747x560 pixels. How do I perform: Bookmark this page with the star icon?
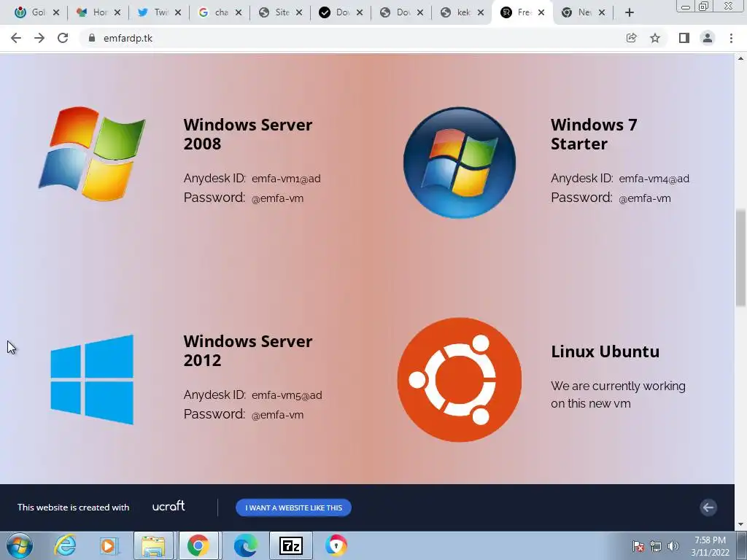tap(655, 38)
